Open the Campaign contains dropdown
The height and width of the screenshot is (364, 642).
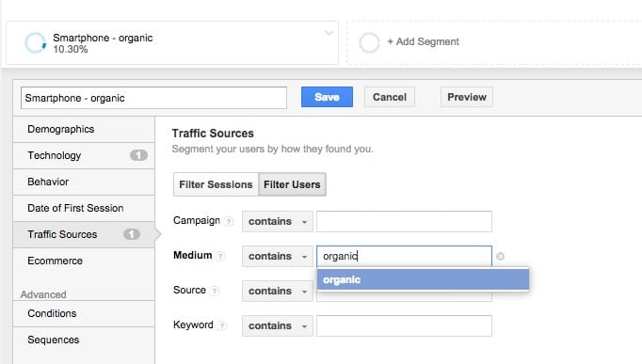coord(277,221)
